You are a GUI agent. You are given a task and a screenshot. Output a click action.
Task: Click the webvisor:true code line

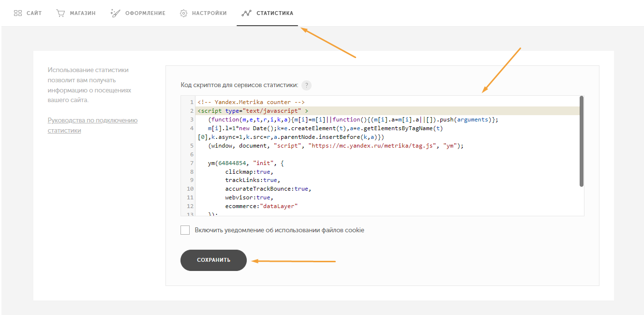249,197
